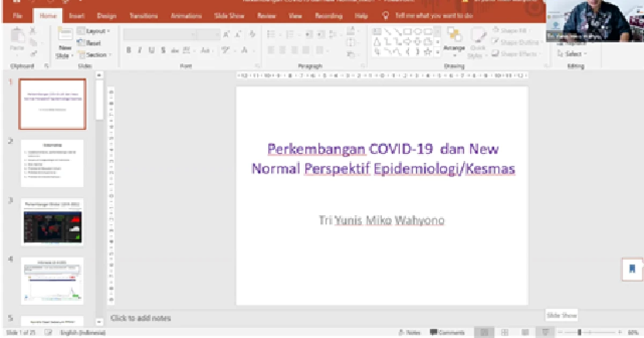644x338 pixels.
Task: Switch to Normal view icon
Action: click(x=484, y=333)
